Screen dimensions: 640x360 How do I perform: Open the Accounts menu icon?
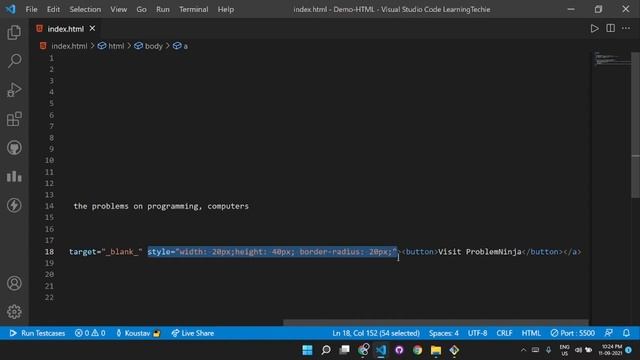14,283
